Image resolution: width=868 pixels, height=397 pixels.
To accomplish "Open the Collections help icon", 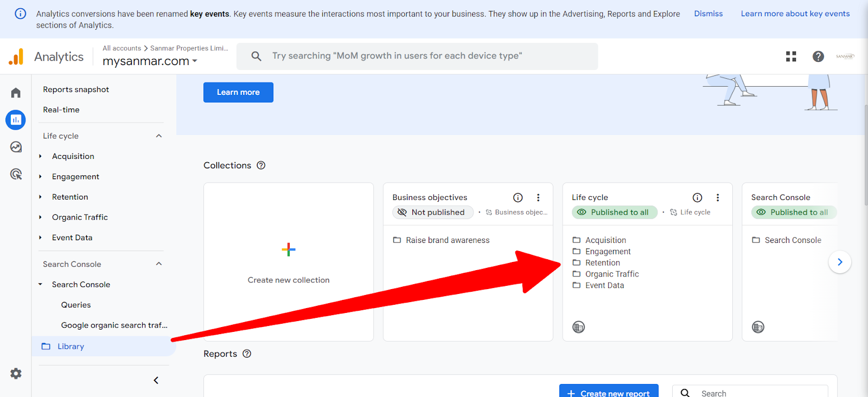I will pos(261,165).
